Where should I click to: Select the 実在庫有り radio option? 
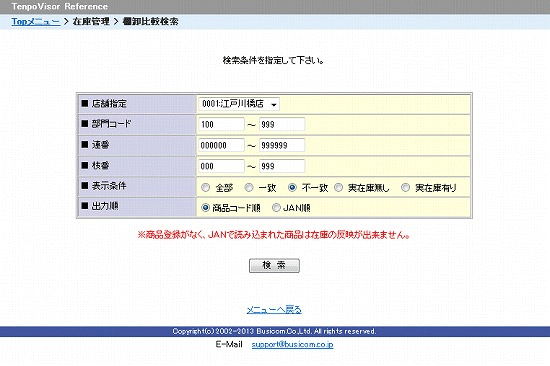405,188
